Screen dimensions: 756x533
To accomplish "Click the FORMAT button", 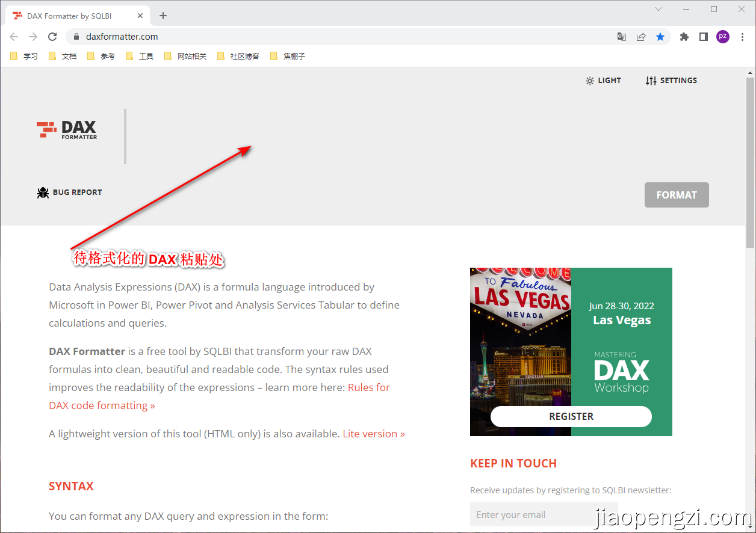I will click(x=677, y=195).
